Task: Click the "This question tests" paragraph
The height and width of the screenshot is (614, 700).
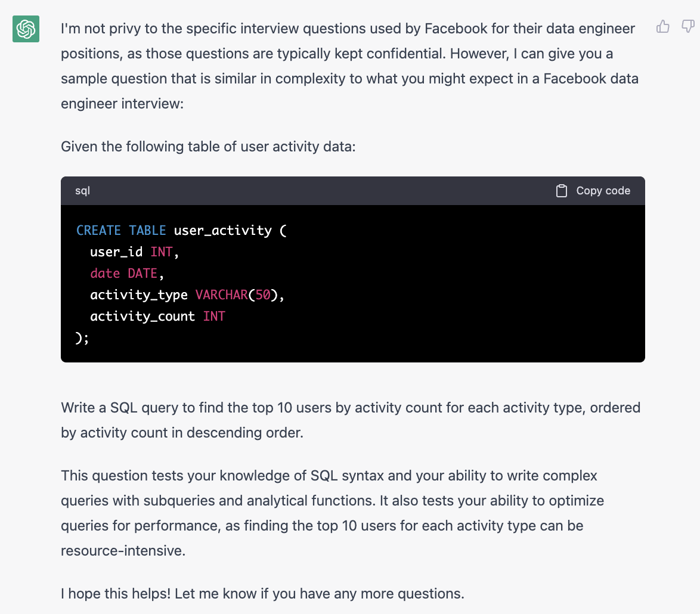Action: [332, 513]
